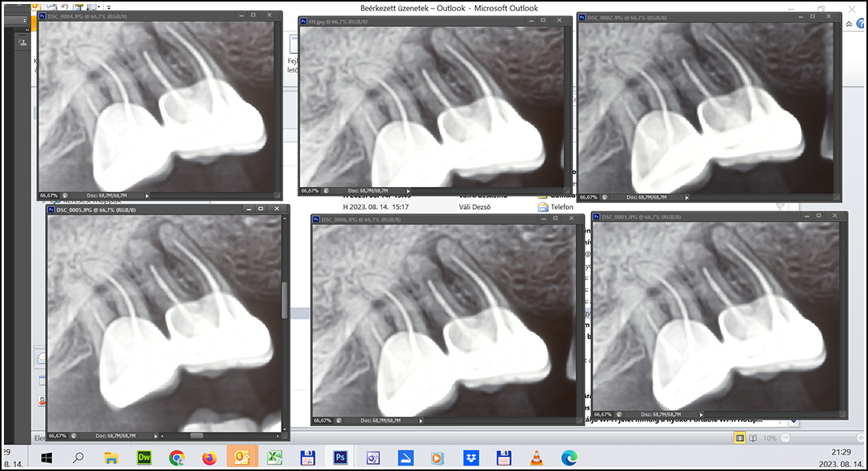Open the VLC media player taskbar icon
This screenshot has height=471, width=868.
(x=536, y=457)
